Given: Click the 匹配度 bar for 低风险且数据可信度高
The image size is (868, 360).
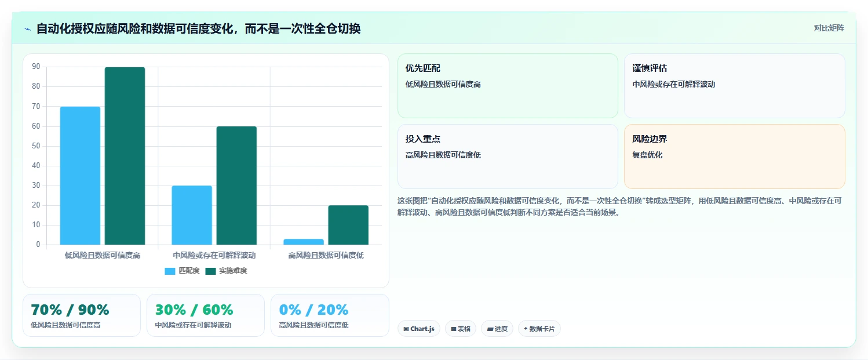Looking at the screenshot, I should point(80,176).
